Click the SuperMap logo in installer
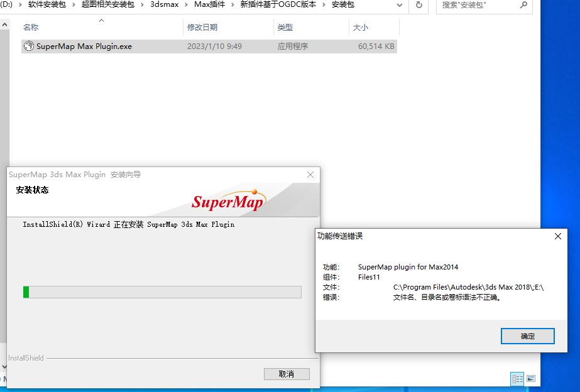This screenshot has height=392, width=580. (x=227, y=201)
